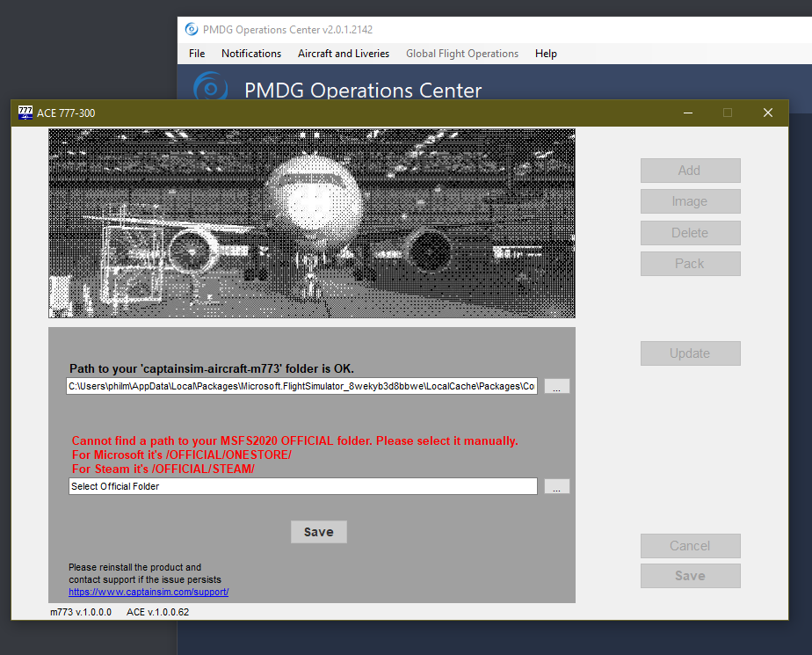Open the Notifications menu in PMDG window
Screen dimensions: 812x655
[251, 54]
